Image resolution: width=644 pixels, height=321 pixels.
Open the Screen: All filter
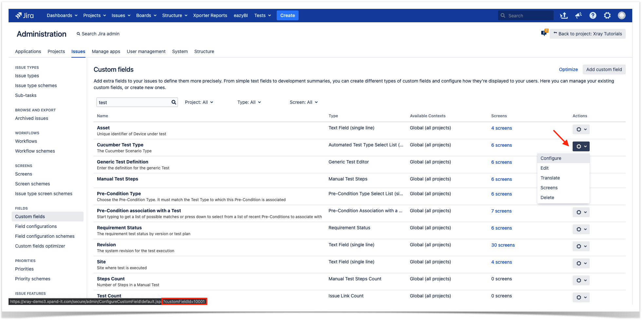304,102
